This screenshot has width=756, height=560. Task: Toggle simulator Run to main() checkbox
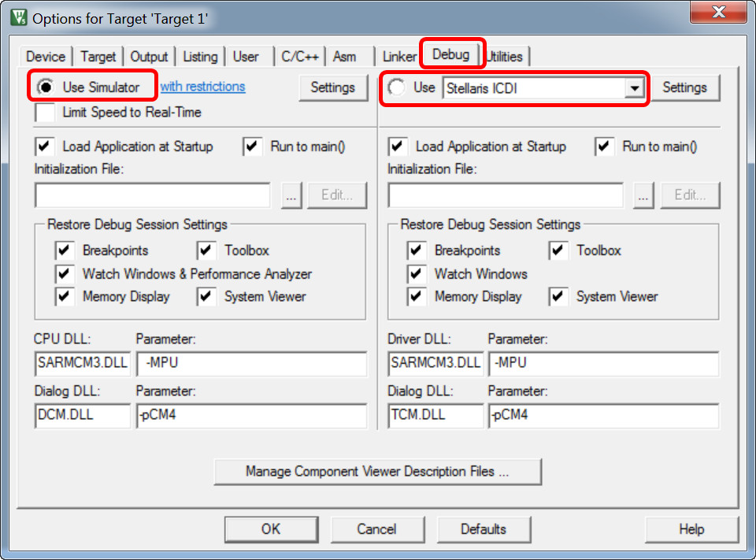pos(253,146)
